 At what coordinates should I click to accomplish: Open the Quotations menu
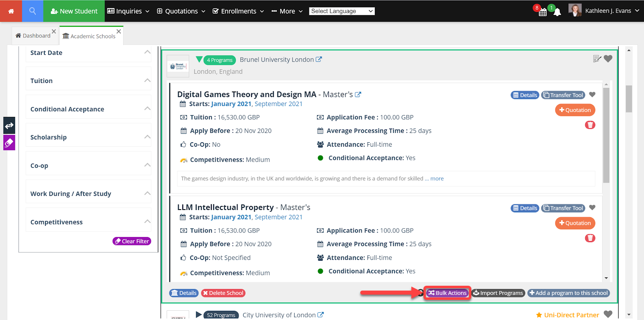click(x=181, y=11)
